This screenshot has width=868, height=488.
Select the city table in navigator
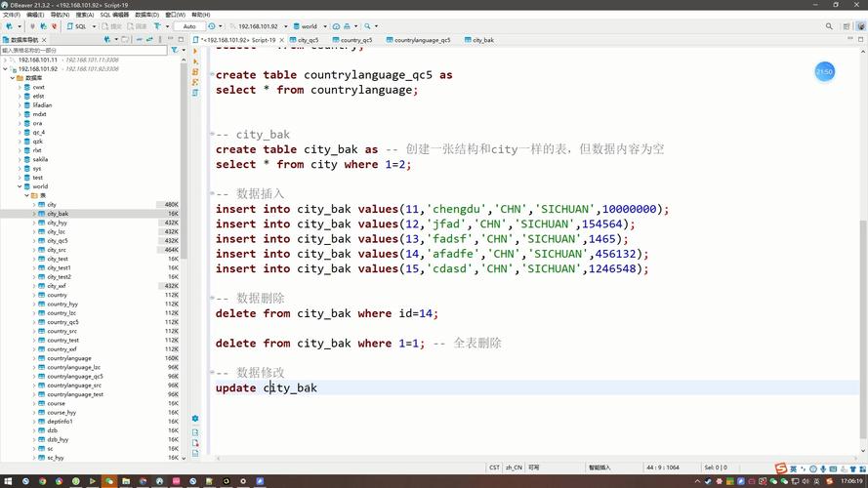pos(52,205)
